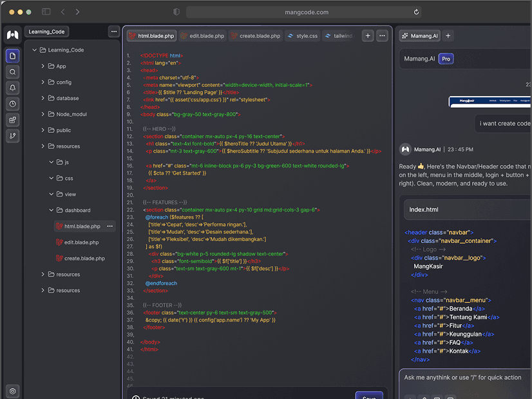Open the editor tab bar more options
532x399 pixels.
tap(382, 35)
